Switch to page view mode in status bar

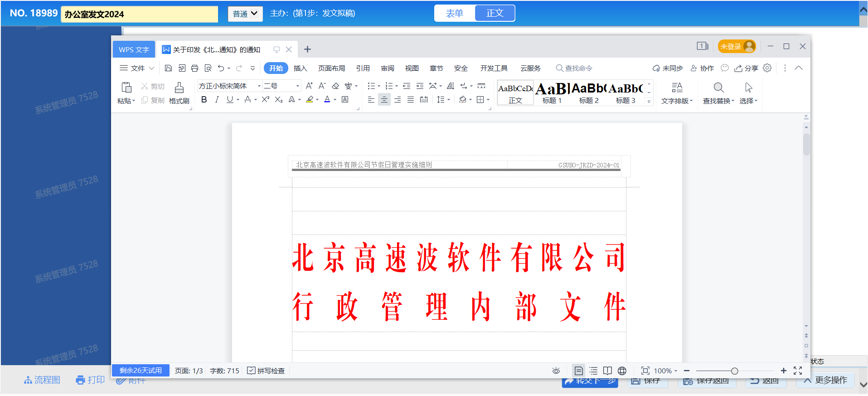[x=578, y=371]
